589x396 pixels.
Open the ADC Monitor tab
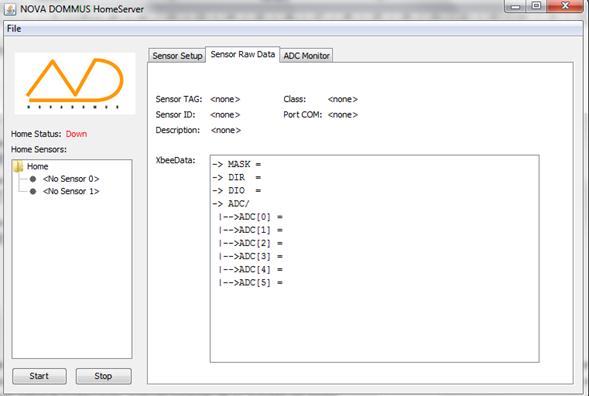(306, 56)
